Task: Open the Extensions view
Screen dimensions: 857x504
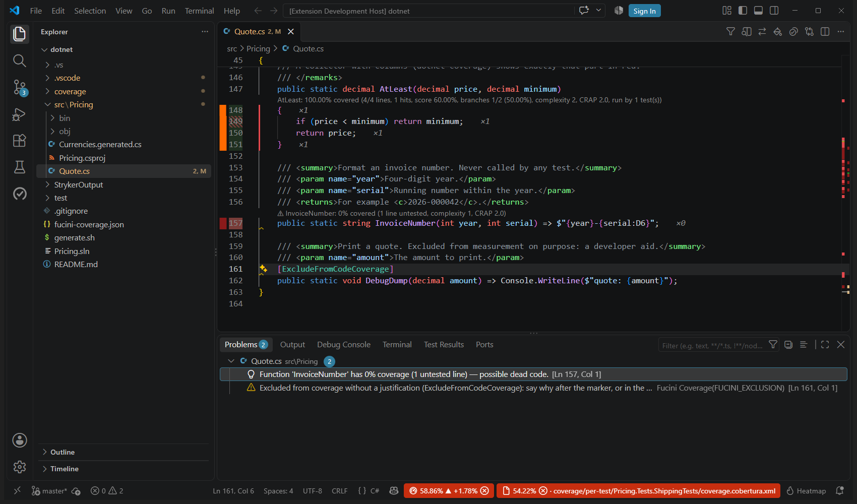Action: coord(19,141)
